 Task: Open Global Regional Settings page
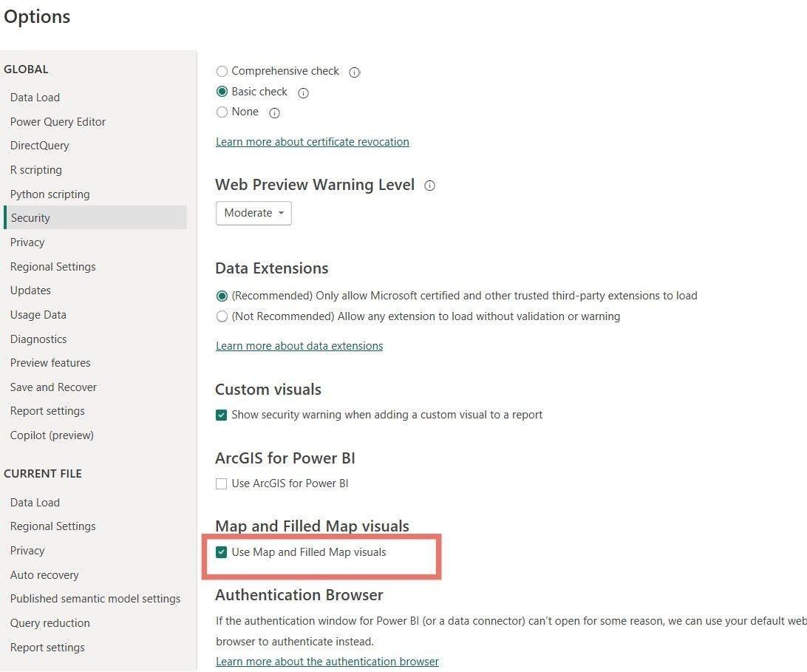53,267
